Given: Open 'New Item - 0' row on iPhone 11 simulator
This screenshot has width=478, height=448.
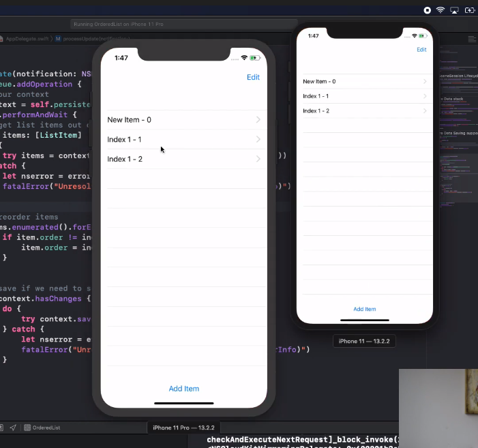Looking at the screenshot, I should click(x=365, y=81).
